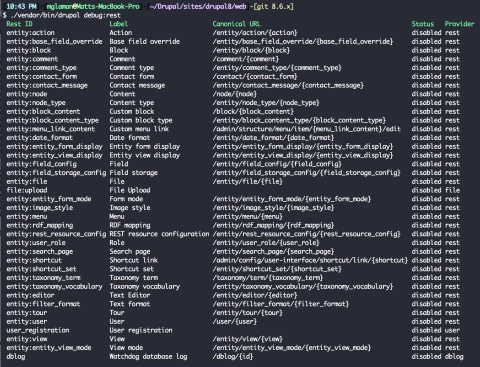Screen dimensions: 480x367
Task: Click the REST resource configuration label
Action: tap(159, 234)
